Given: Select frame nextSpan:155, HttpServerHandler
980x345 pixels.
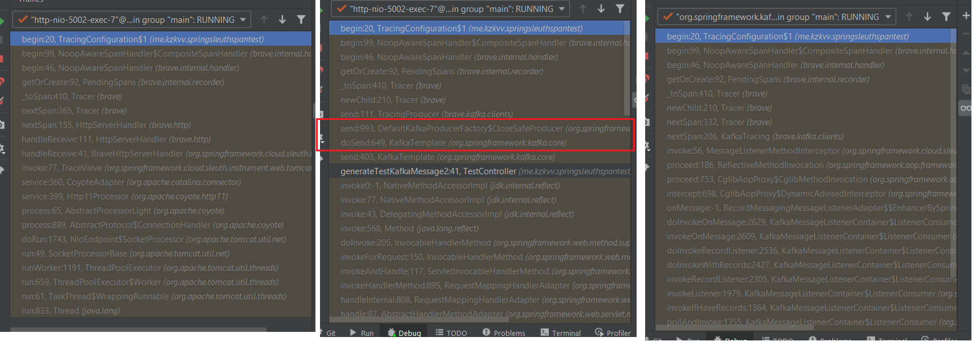Looking at the screenshot, I should tap(161, 125).
